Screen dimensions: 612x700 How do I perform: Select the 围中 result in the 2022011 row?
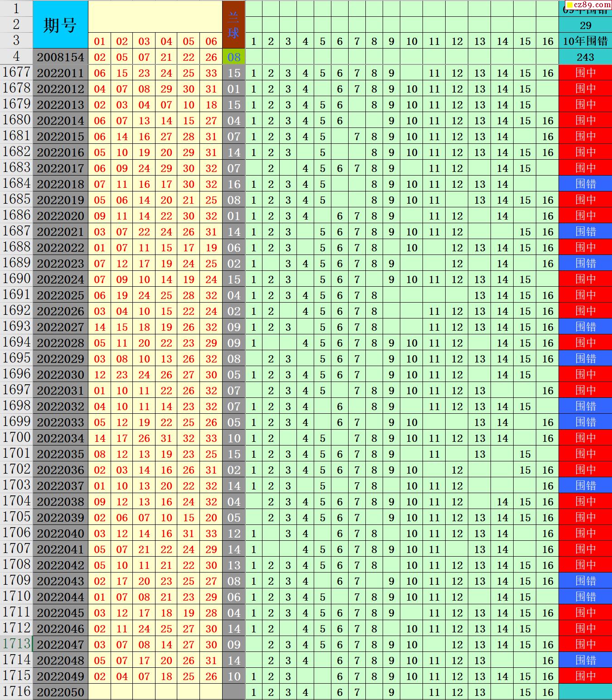(x=585, y=73)
